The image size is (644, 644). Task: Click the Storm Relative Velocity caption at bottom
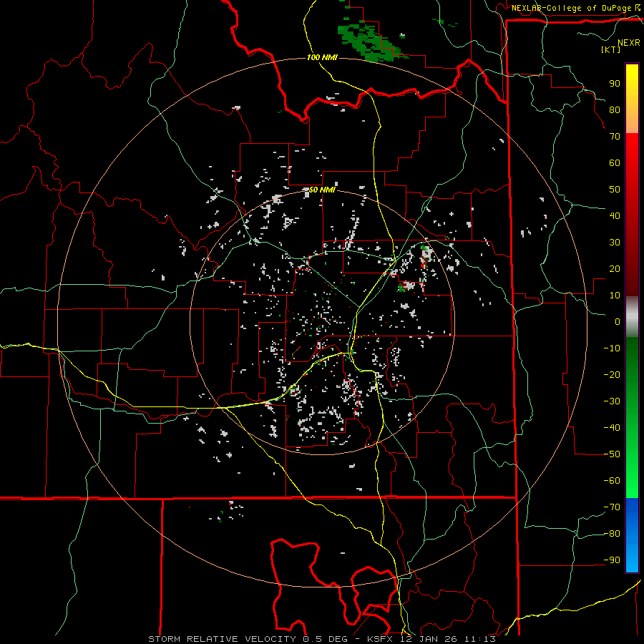[322, 639]
